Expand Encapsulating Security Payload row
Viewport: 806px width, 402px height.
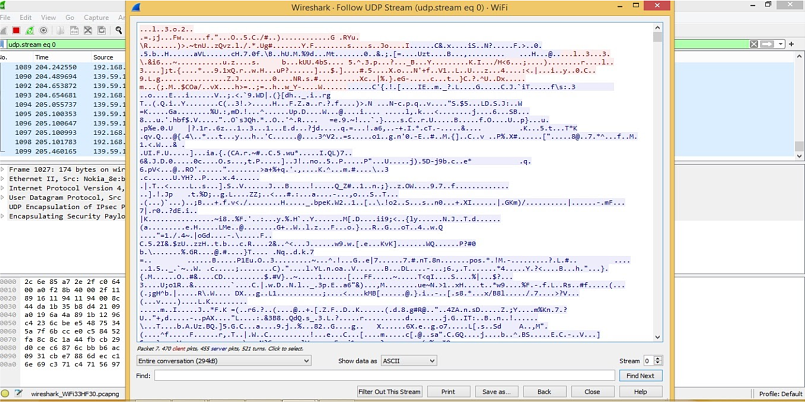pyautogui.click(x=3, y=216)
